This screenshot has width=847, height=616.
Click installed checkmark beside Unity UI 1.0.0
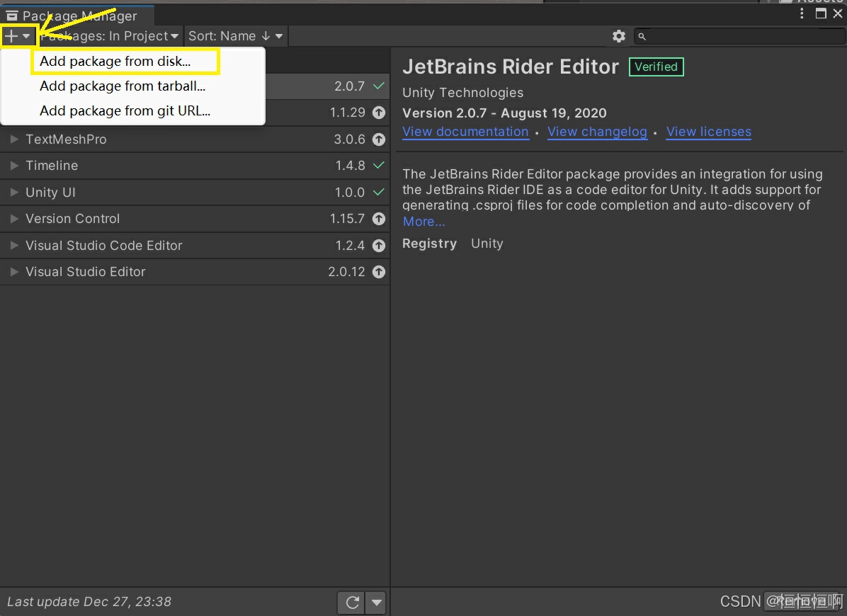(x=379, y=192)
